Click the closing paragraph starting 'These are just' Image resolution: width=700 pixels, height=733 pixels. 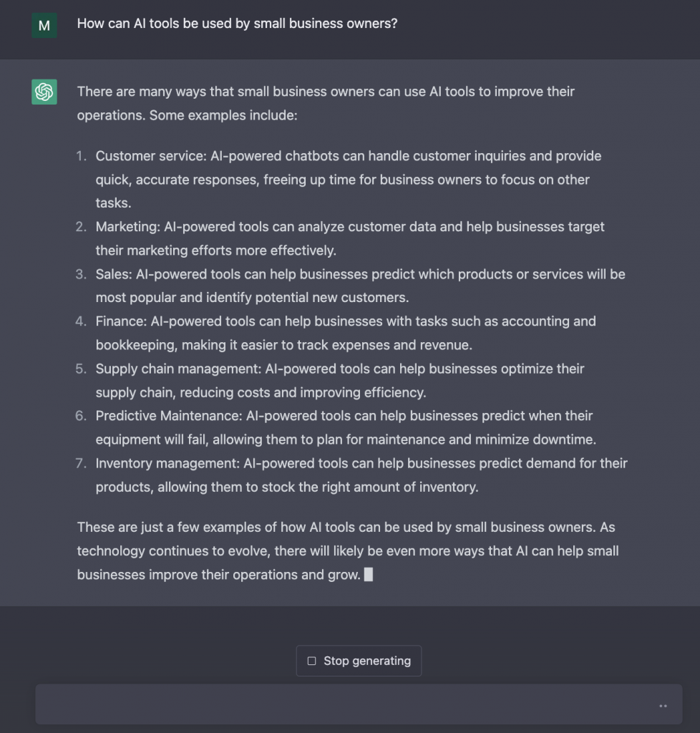[x=346, y=550]
